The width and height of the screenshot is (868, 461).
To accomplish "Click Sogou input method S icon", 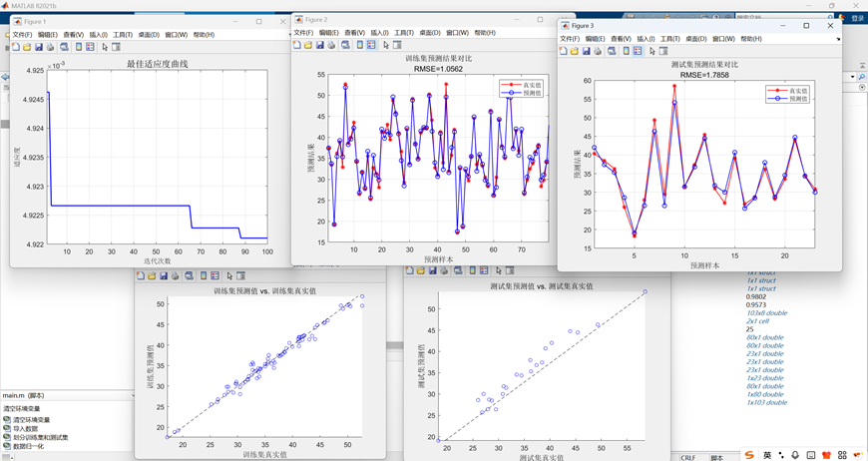I will 749,455.
